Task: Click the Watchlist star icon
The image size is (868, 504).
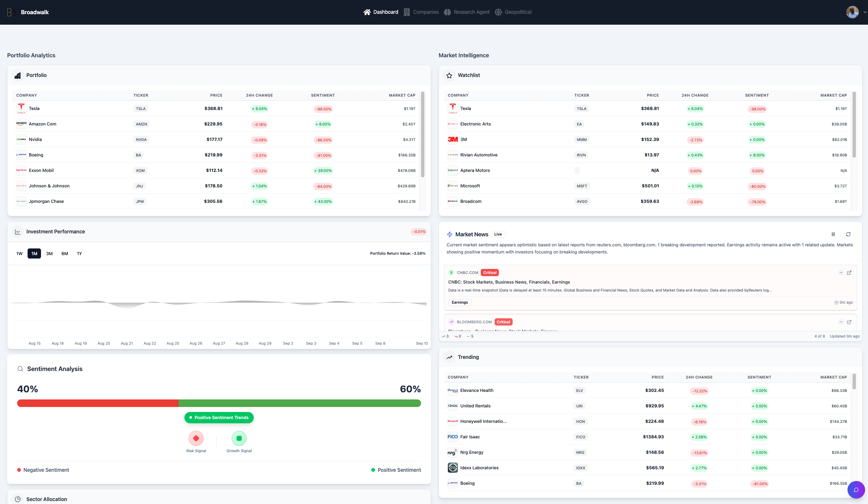Action: coord(449,75)
